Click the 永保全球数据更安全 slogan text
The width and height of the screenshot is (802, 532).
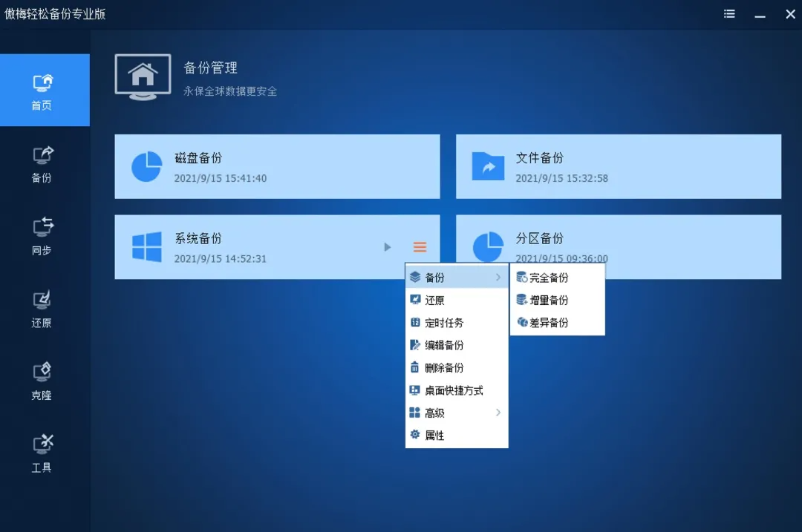(230, 91)
